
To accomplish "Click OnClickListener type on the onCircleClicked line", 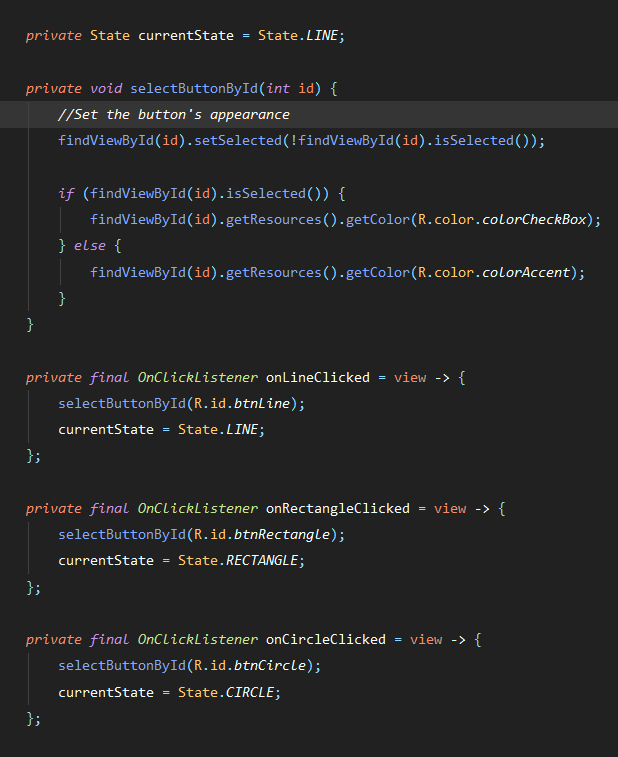I will [197, 640].
